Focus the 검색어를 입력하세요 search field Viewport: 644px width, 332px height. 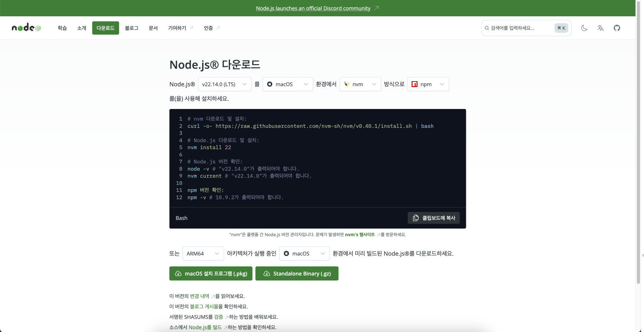(x=526, y=28)
